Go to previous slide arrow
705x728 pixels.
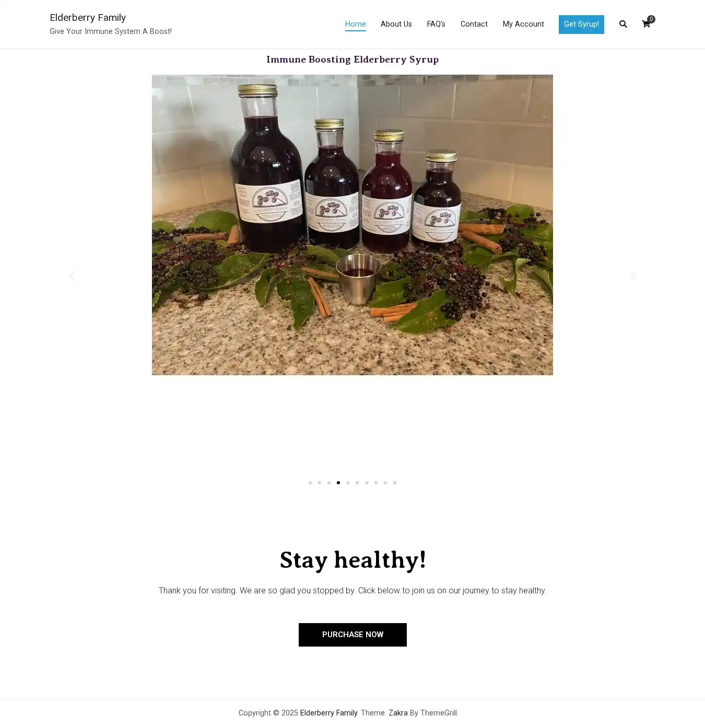click(x=72, y=276)
